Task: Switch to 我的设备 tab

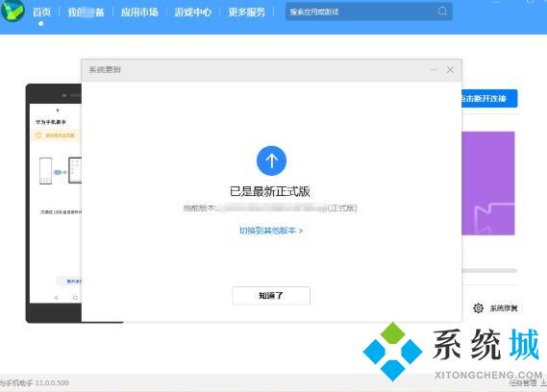Action: tap(86, 12)
